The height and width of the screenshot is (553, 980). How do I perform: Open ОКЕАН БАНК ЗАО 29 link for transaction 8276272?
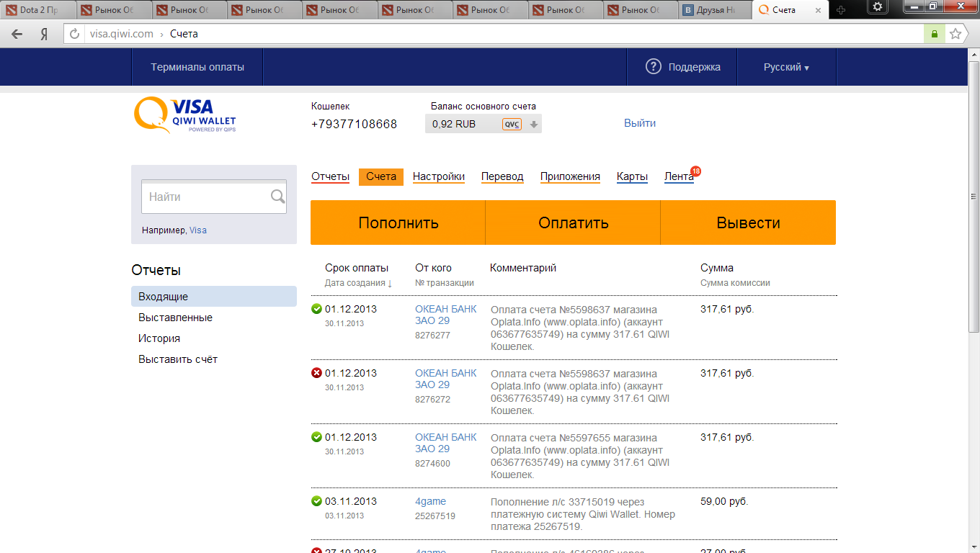tap(446, 379)
